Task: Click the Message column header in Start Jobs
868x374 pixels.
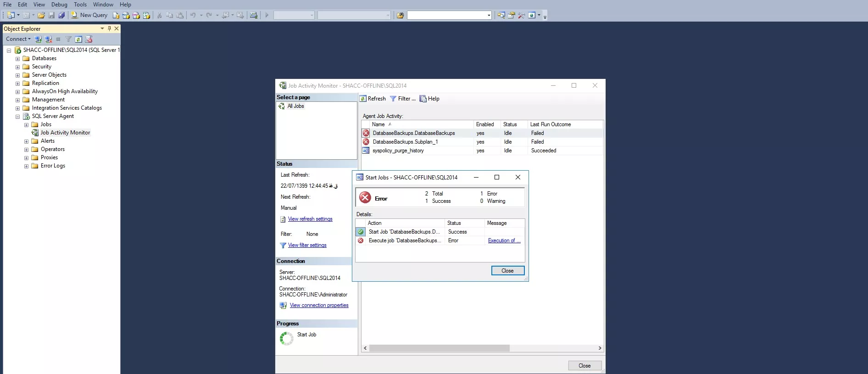Action: point(504,223)
